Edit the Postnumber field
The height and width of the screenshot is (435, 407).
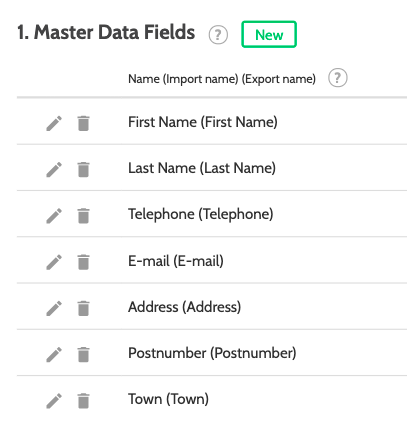pyautogui.click(x=54, y=354)
